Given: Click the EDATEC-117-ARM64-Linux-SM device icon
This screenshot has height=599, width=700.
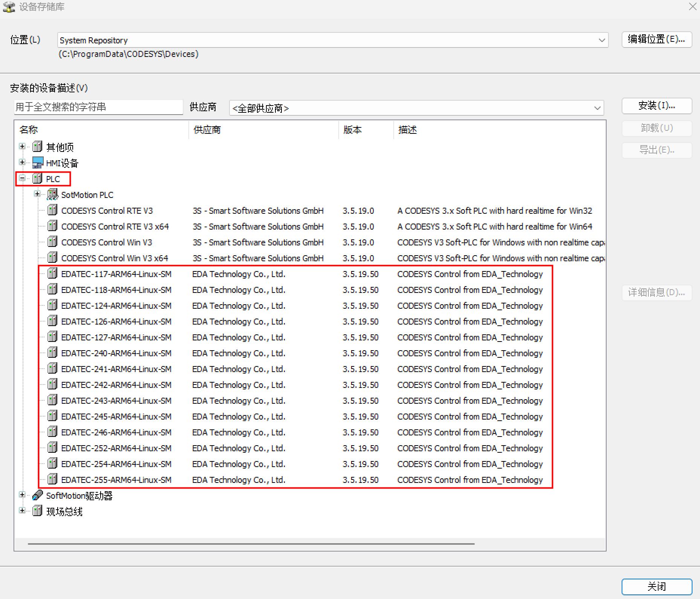Looking at the screenshot, I should point(52,274).
